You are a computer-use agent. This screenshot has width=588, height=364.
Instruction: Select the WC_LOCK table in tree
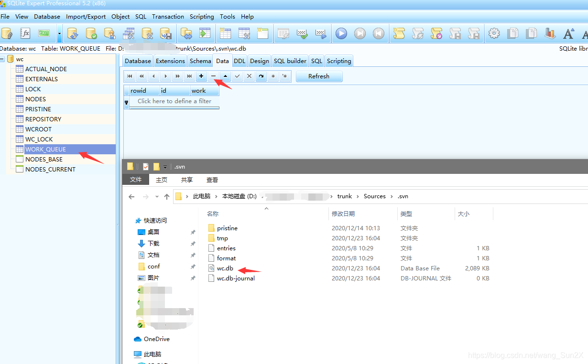pos(39,139)
